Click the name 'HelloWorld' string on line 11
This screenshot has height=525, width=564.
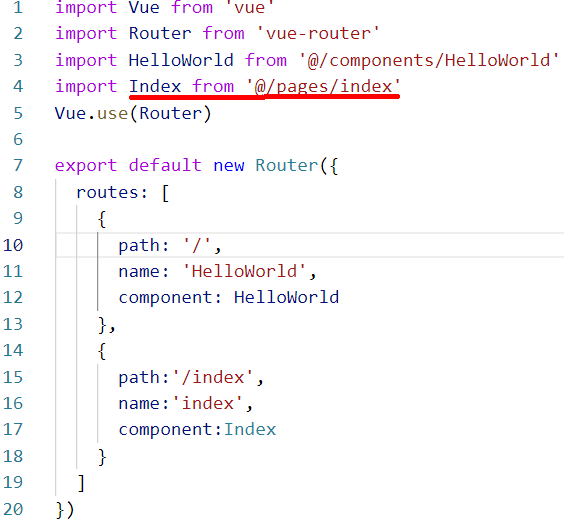[244, 271]
